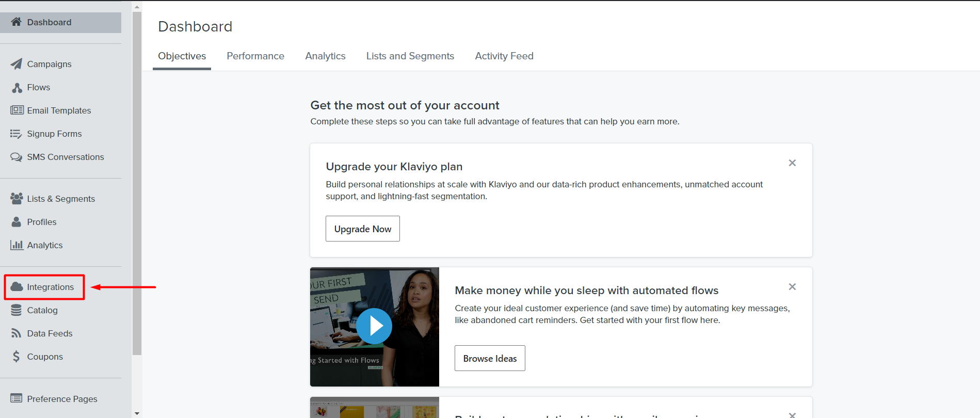980x418 pixels.
Task: Click the Data Feeds RSS icon
Action: coord(17,333)
